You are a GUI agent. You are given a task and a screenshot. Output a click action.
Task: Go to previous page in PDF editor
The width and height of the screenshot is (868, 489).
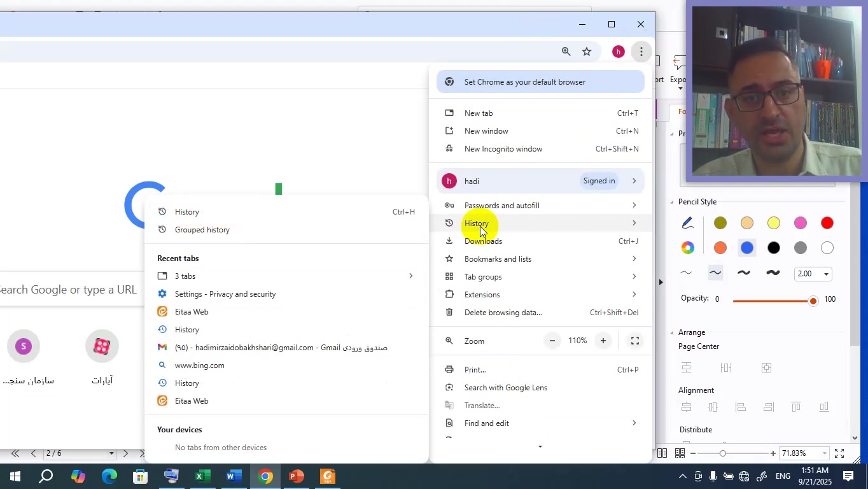[33, 453]
